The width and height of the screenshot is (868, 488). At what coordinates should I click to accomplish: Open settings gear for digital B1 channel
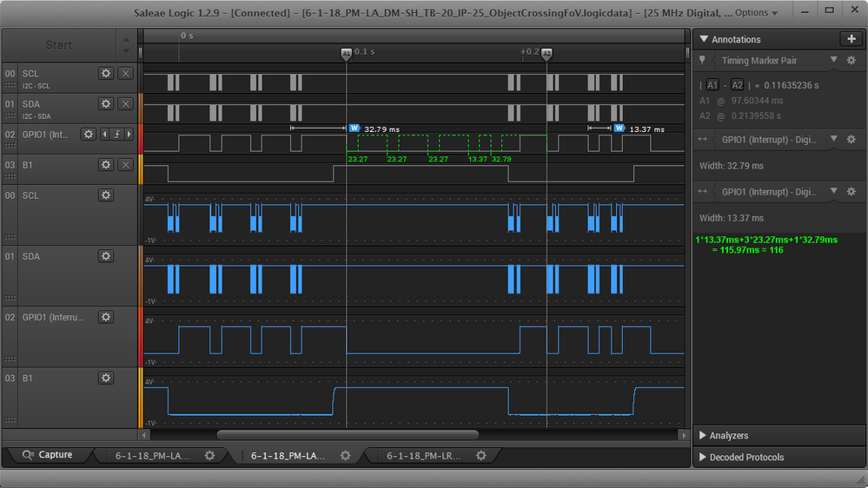click(106, 165)
